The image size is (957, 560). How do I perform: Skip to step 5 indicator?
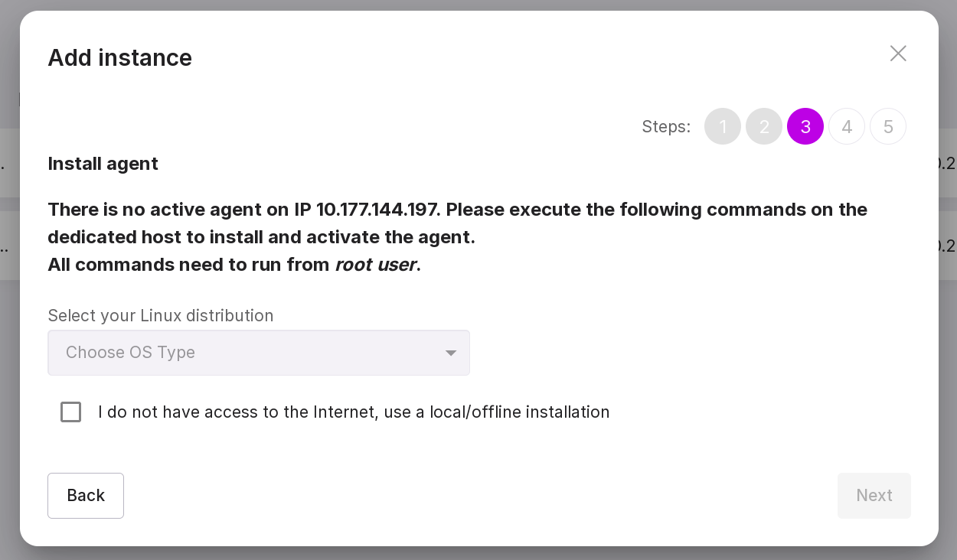point(888,127)
